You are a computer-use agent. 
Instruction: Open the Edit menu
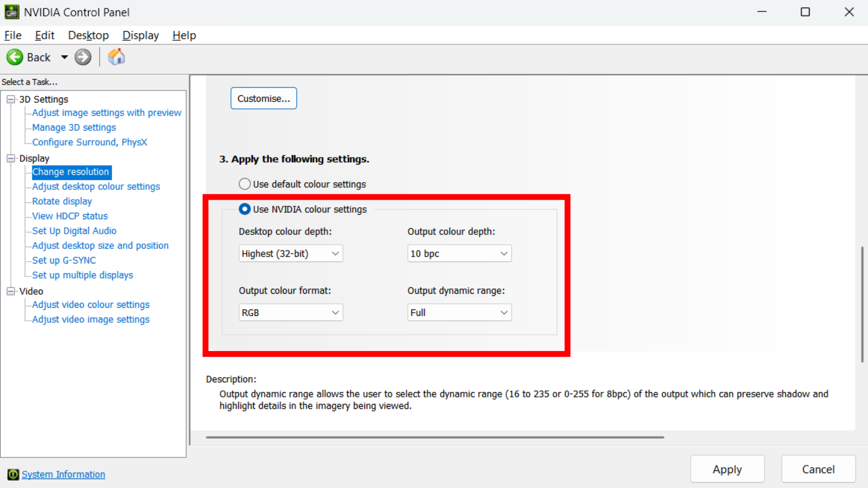44,35
